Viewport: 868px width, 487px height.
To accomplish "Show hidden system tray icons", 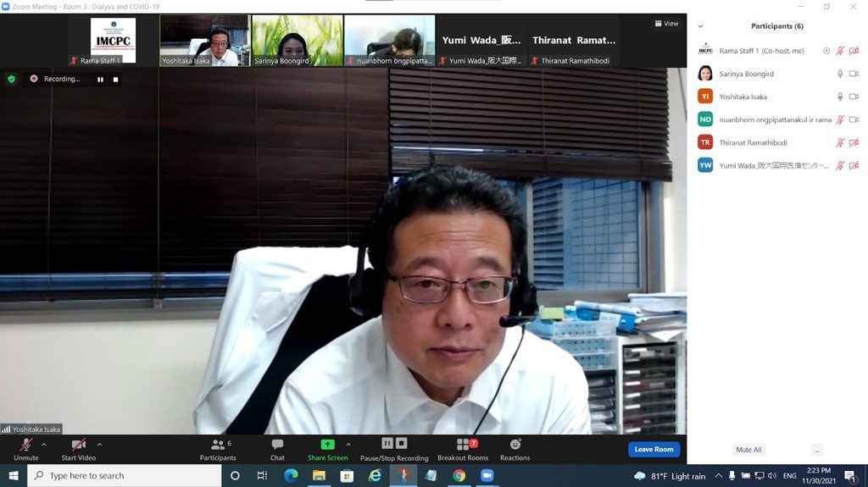I will [x=719, y=476].
